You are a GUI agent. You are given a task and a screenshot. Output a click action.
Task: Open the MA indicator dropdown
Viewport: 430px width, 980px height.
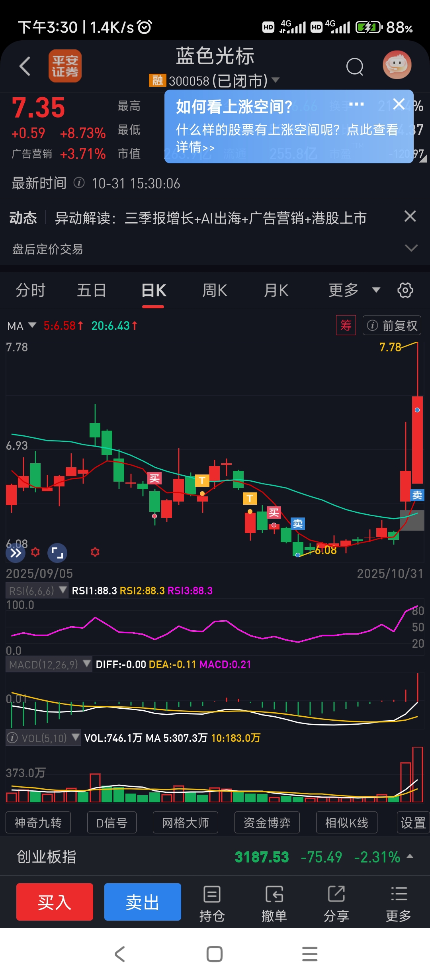pos(22,326)
